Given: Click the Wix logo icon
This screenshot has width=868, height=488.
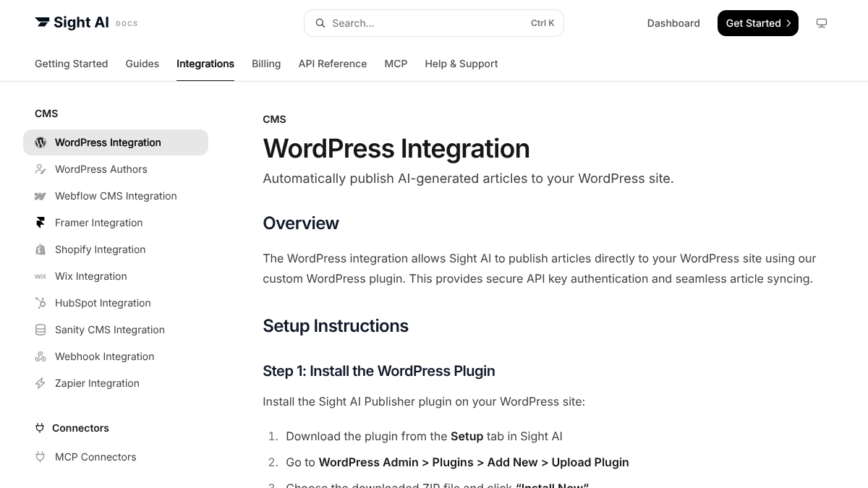Looking at the screenshot, I should click(x=41, y=276).
